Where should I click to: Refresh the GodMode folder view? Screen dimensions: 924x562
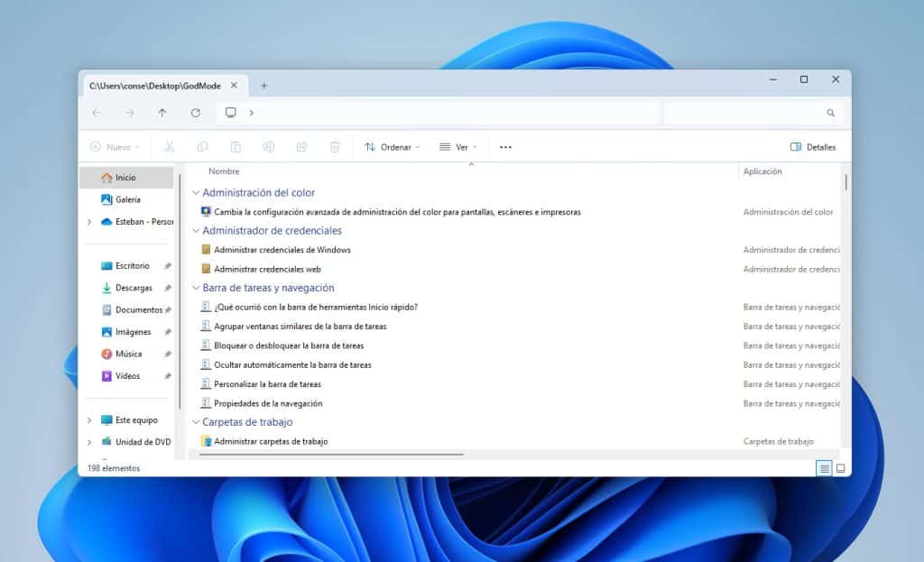point(196,113)
